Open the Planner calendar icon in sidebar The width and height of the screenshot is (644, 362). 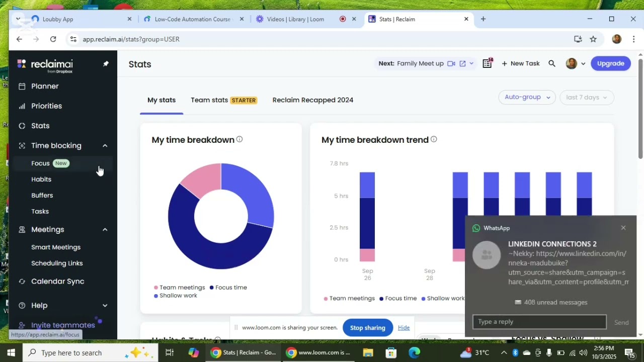coord(22,86)
